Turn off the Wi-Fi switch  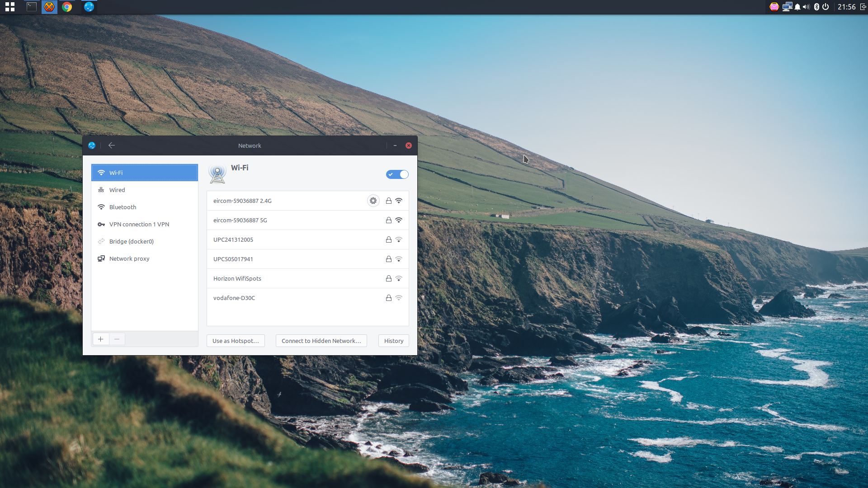pos(397,174)
